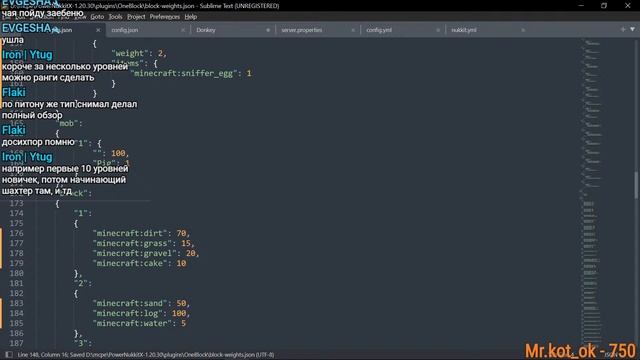Click the vertical scrollbar thumb
Viewport: 640px width, 360px height.
click(x=636, y=185)
